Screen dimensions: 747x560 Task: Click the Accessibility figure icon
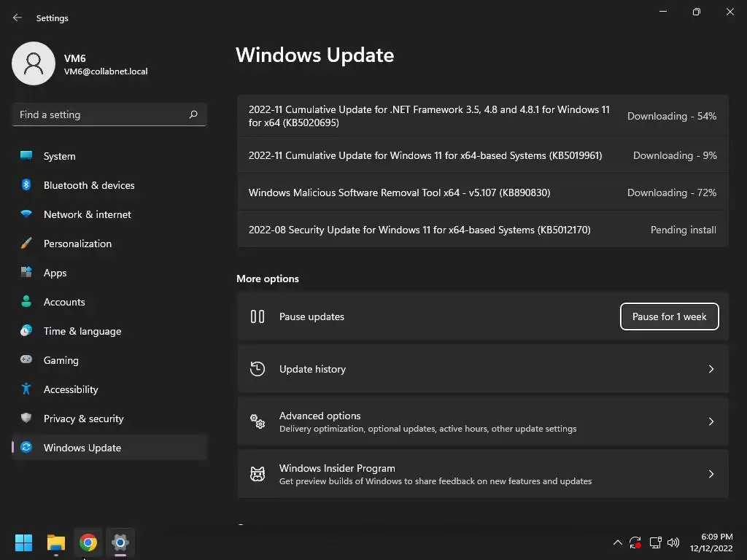coord(26,389)
